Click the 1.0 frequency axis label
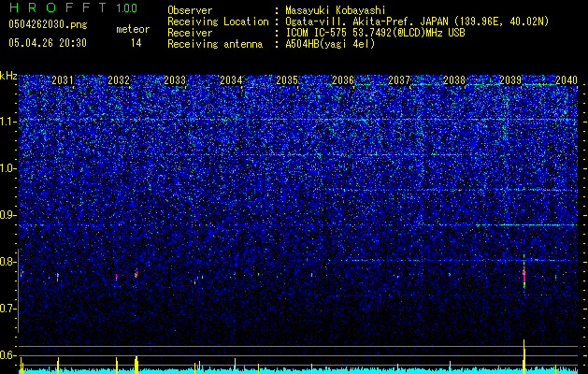The width and height of the screenshot is (588, 374). (x=8, y=169)
